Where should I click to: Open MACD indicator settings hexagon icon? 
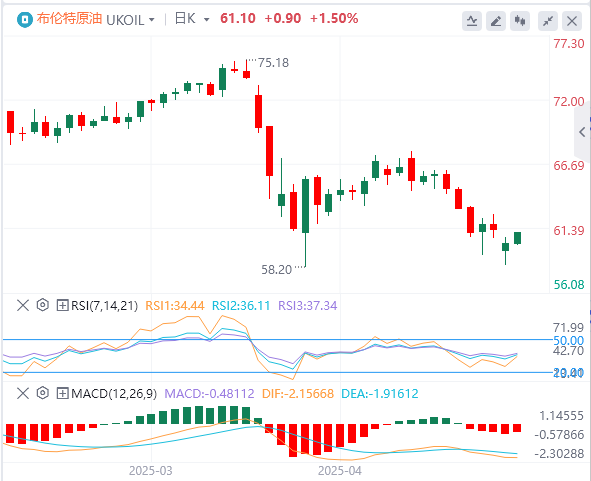[43, 393]
